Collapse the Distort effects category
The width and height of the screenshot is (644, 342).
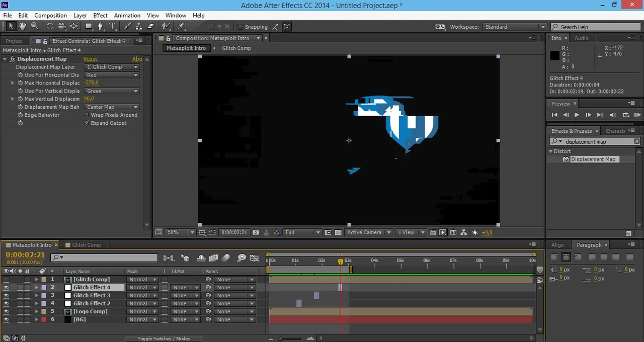point(551,151)
